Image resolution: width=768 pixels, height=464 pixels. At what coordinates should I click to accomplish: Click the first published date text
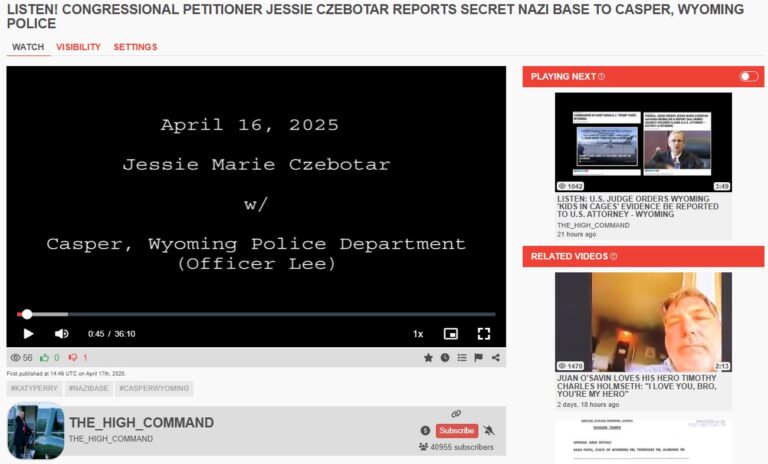tap(66, 373)
